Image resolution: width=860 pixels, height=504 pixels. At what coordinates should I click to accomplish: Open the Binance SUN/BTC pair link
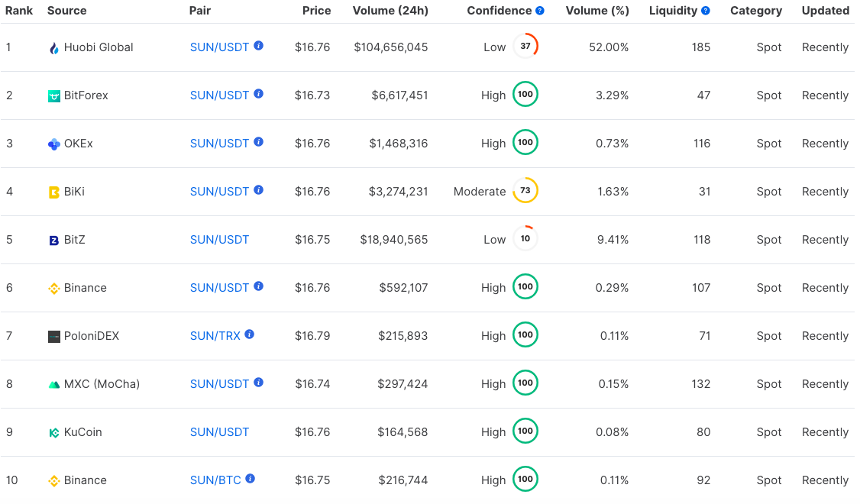pos(215,480)
